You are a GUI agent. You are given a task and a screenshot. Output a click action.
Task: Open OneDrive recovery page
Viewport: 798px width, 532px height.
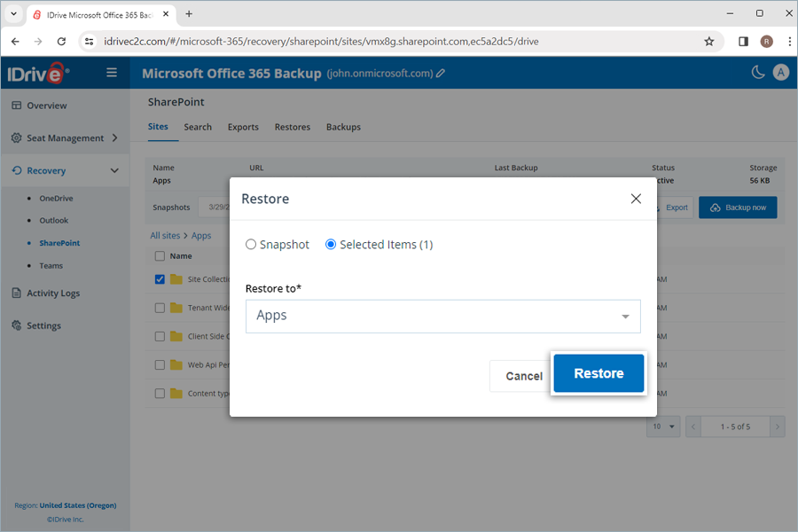click(56, 198)
